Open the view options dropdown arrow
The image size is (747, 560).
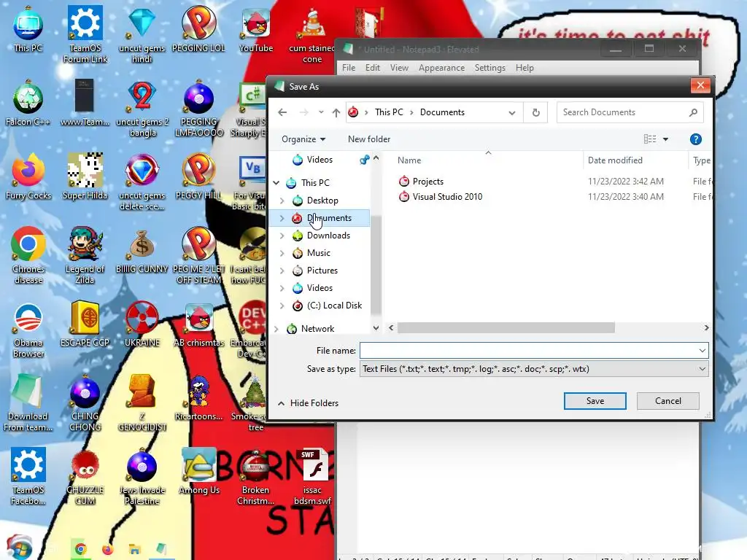click(665, 139)
